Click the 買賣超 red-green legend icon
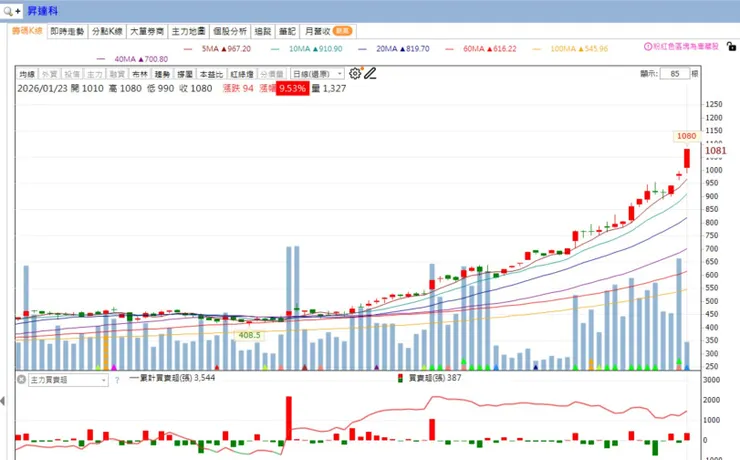740x460 pixels. [400, 378]
